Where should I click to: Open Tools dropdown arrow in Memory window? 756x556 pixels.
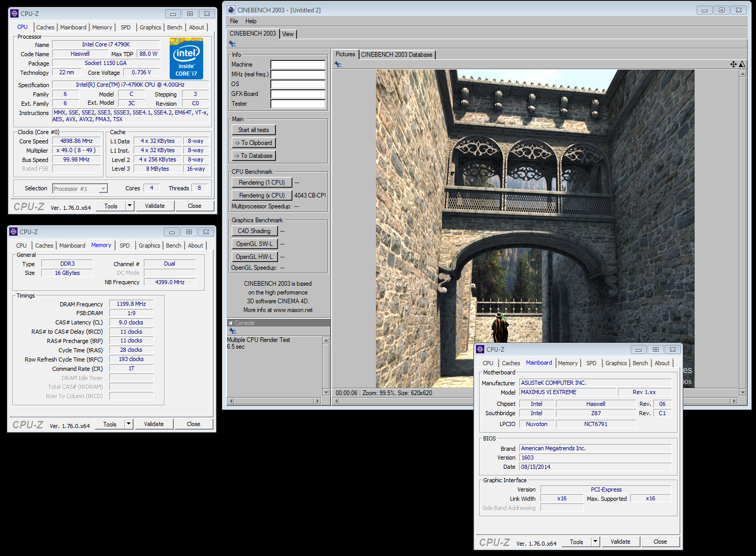point(128,424)
